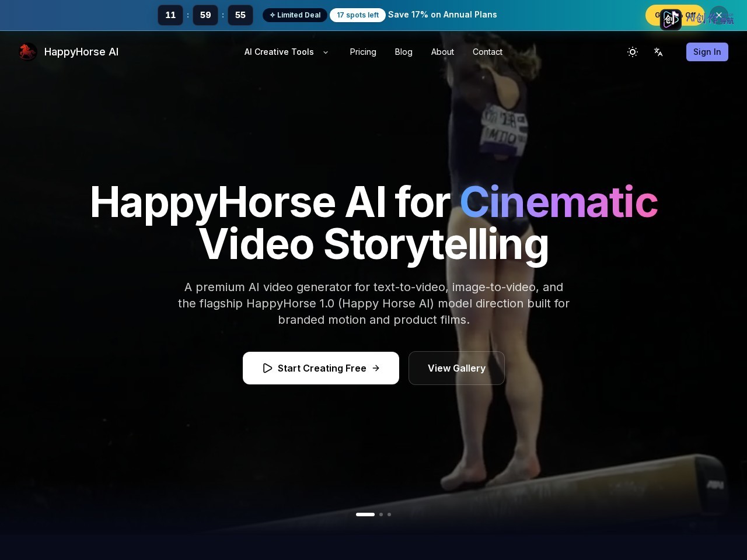This screenshot has width=747, height=560.
Task: Switch to the third hero slide dot
Action: click(x=389, y=514)
